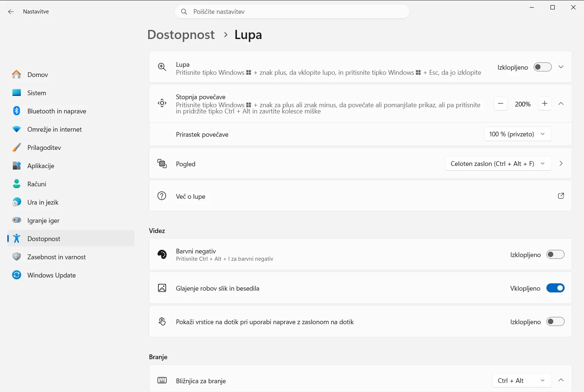Increase magnification with plus button
This screenshot has height=392, width=584.
[x=545, y=104]
